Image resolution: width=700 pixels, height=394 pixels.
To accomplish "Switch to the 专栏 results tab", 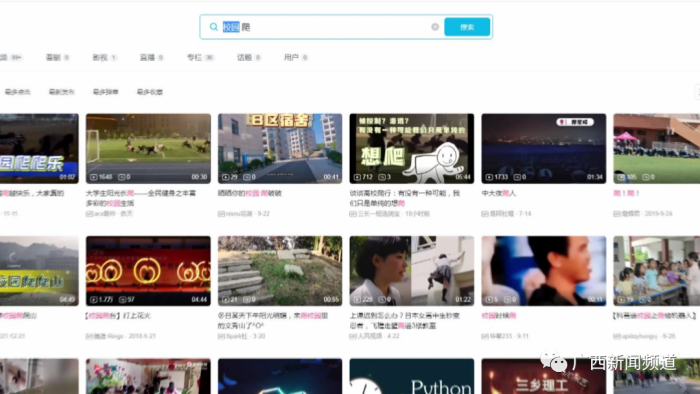I will [200, 57].
